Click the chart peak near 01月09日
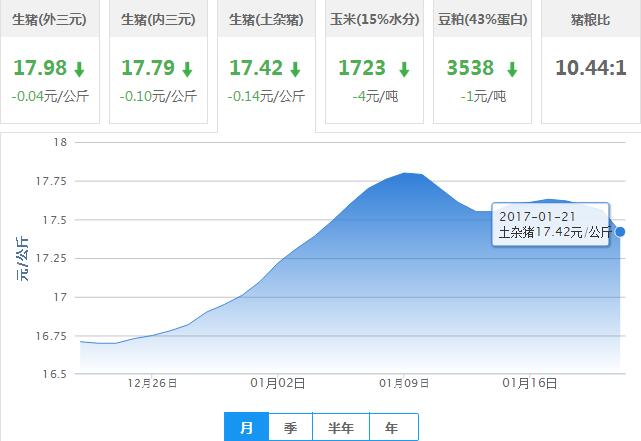641x441 pixels. click(x=405, y=173)
